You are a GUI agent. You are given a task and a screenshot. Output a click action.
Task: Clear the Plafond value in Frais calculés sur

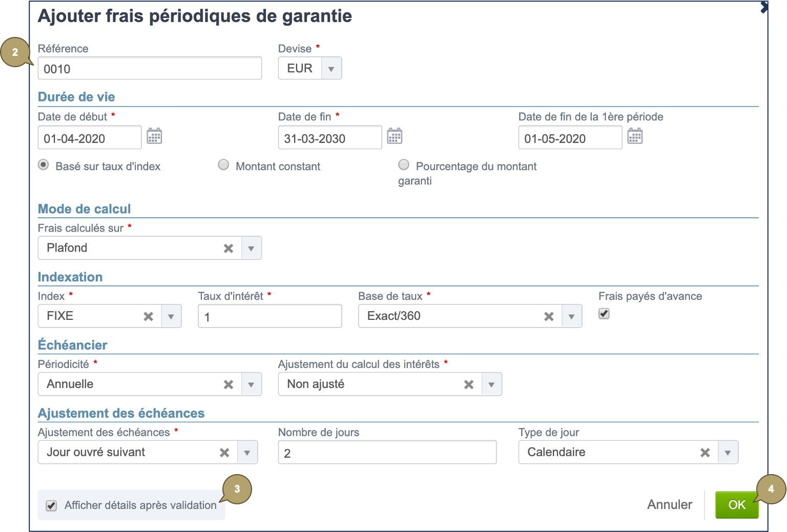click(228, 248)
